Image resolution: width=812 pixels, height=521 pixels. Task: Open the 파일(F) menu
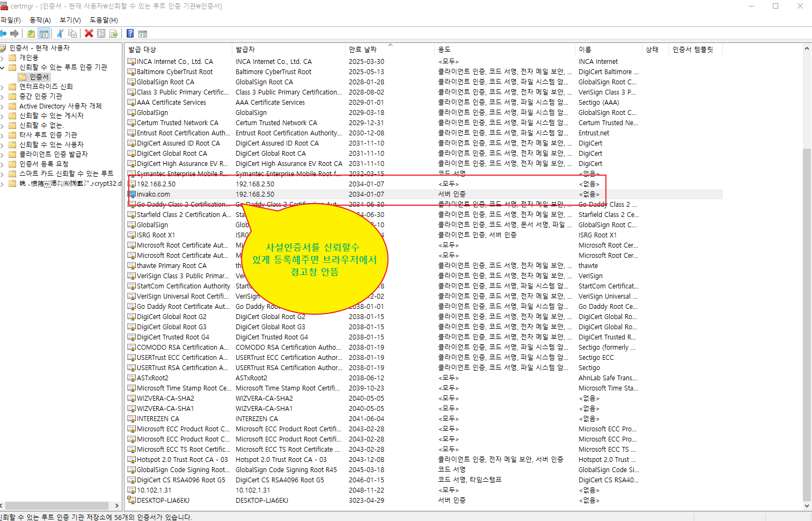coord(11,20)
